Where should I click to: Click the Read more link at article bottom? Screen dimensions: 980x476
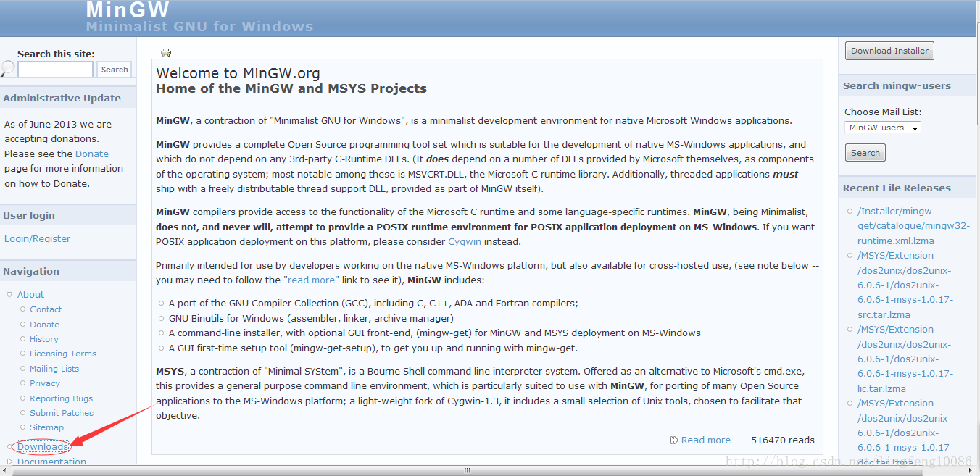click(x=705, y=440)
